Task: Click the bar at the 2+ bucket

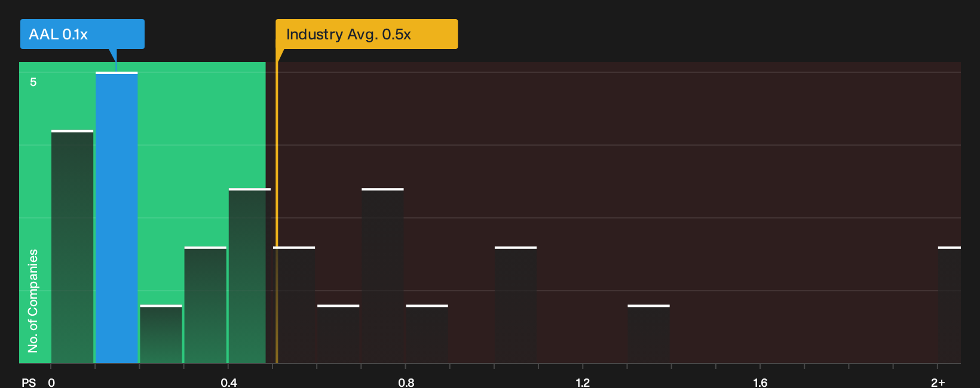Action: (950, 304)
